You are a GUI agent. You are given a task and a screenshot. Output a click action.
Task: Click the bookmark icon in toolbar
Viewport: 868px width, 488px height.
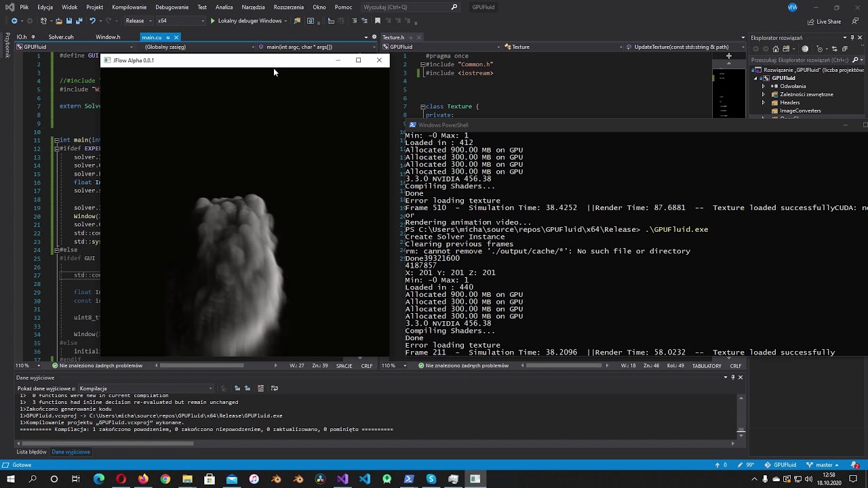378,21
